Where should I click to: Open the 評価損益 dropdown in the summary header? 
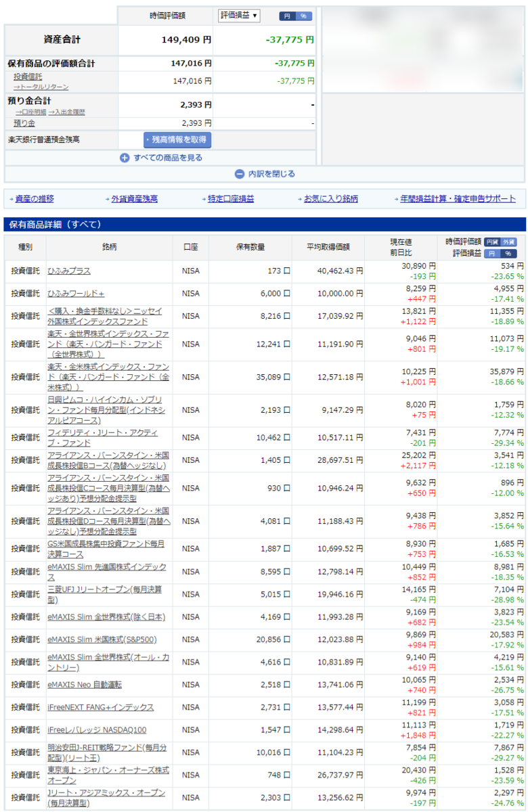click(239, 16)
